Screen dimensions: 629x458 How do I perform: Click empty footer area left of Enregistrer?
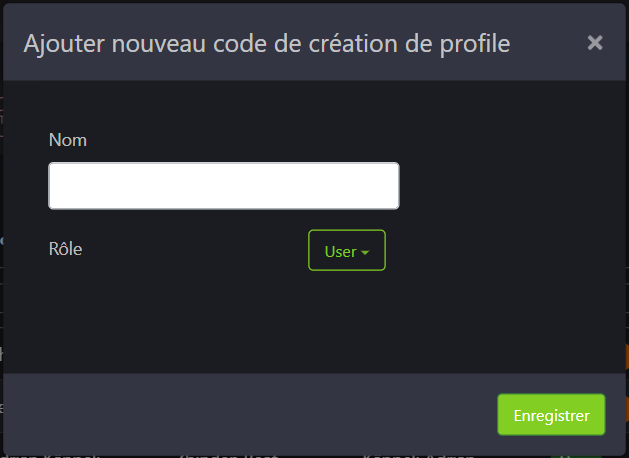pos(250,414)
